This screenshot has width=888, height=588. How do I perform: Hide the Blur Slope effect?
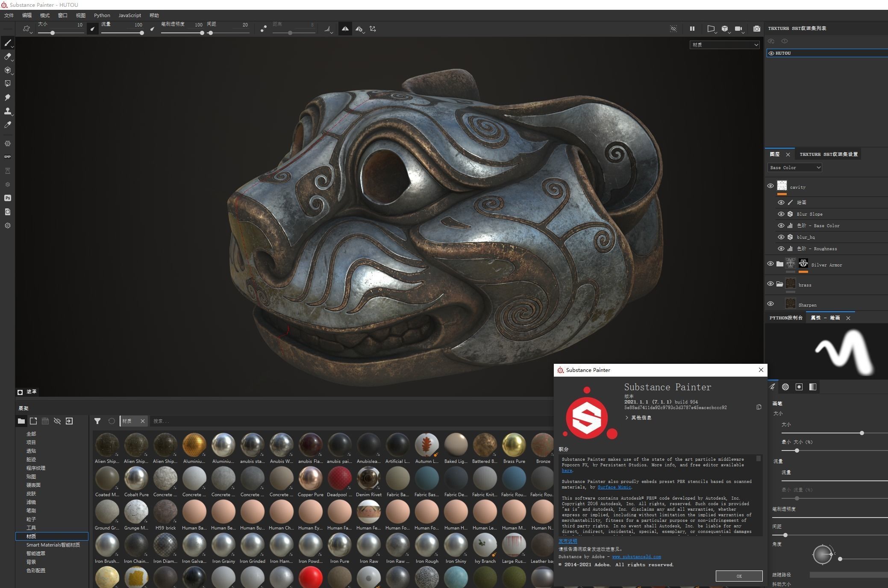point(781,214)
